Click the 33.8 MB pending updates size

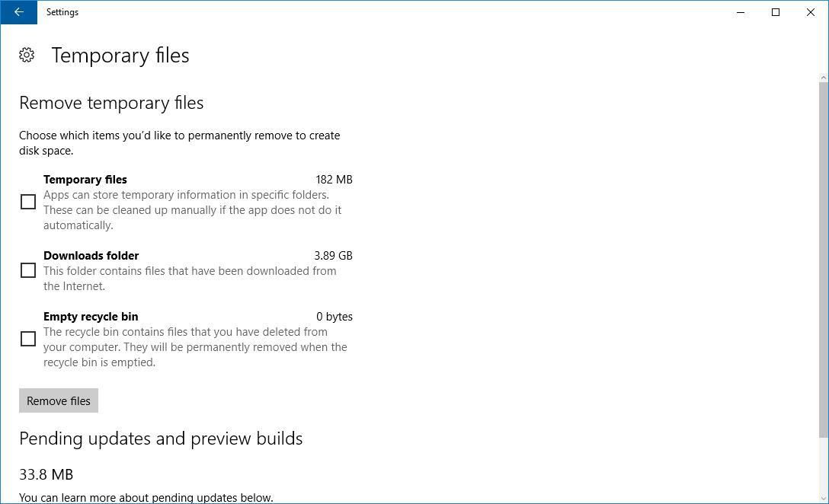[46, 474]
